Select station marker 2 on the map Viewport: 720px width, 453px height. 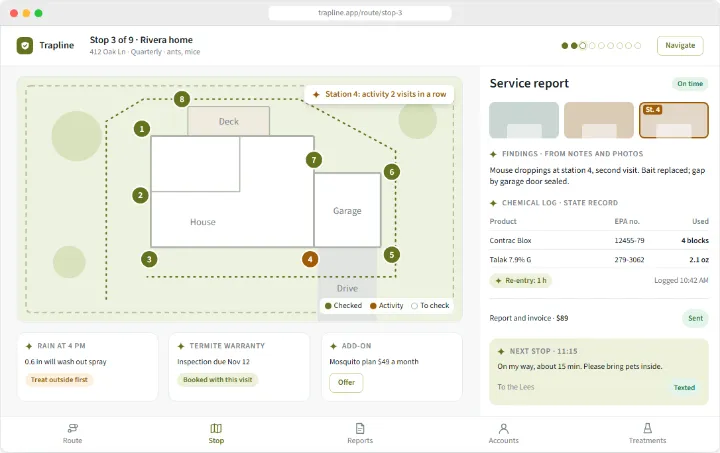141,196
